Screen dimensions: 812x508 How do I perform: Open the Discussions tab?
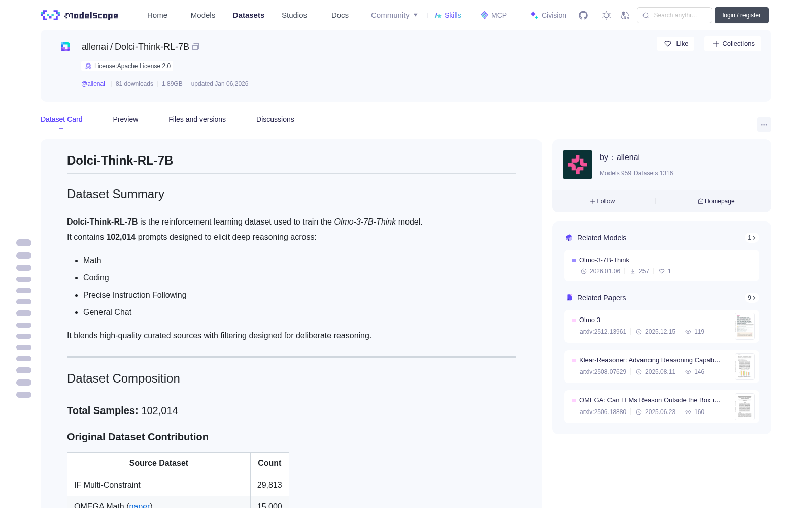275,119
